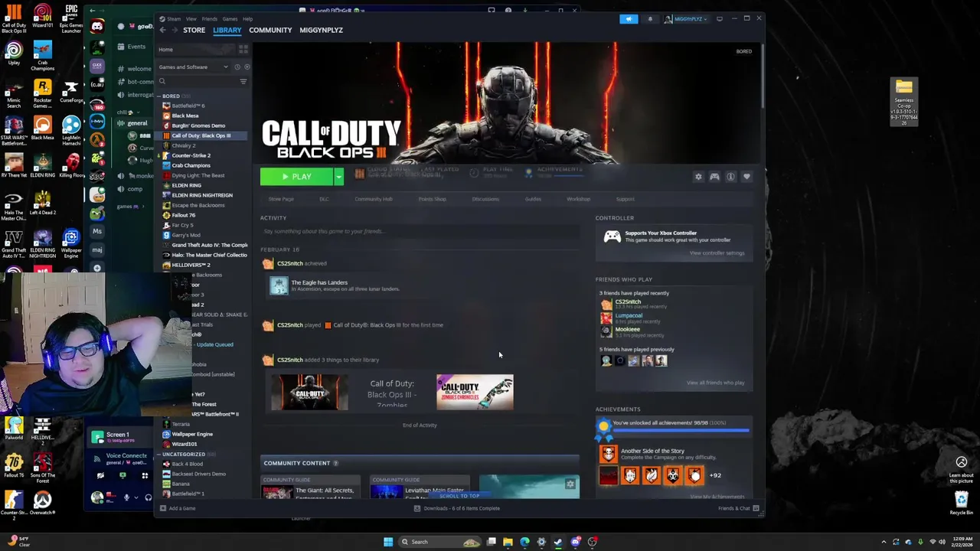The height and width of the screenshot is (551, 980).
Task: Open Community Hub link
Action: tap(374, 199)
